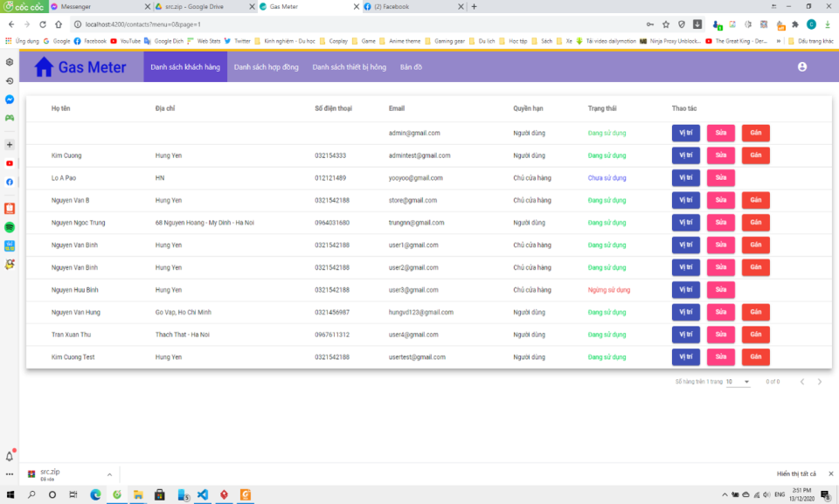The height and width of the screenshot is (504, 839).
Task: Select Danh sách thiết bị hỏng tab
Action: tap(349, 67)
